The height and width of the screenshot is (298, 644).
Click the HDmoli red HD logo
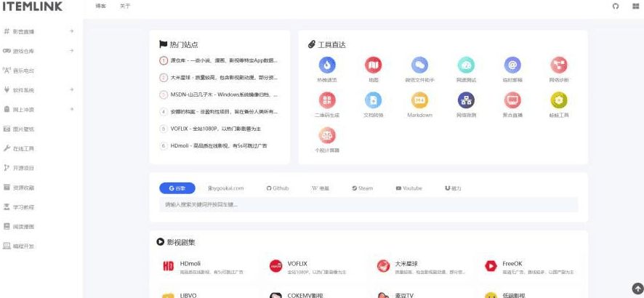169,267
